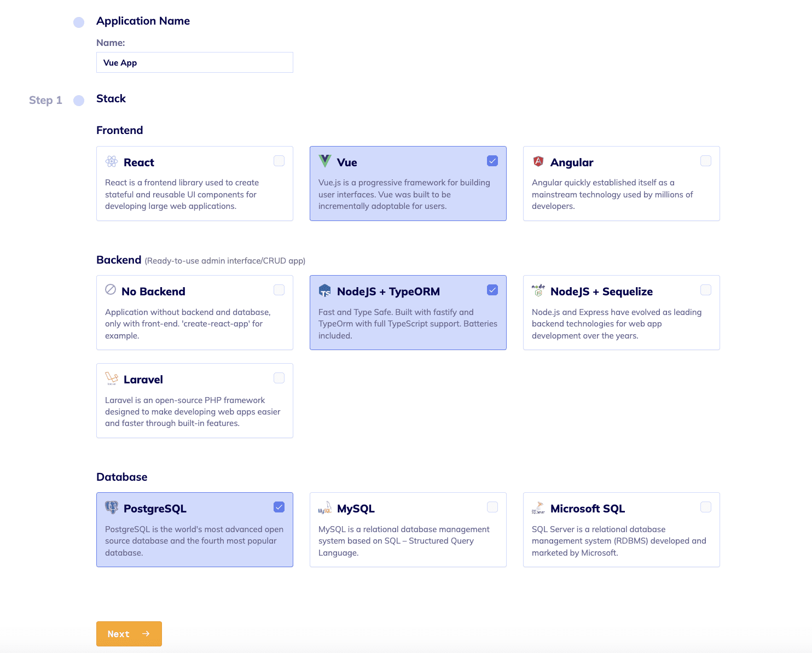
Task: Click the PostgreSQL elephant icon
Action: pyautogui.click(x=112, y=508)
